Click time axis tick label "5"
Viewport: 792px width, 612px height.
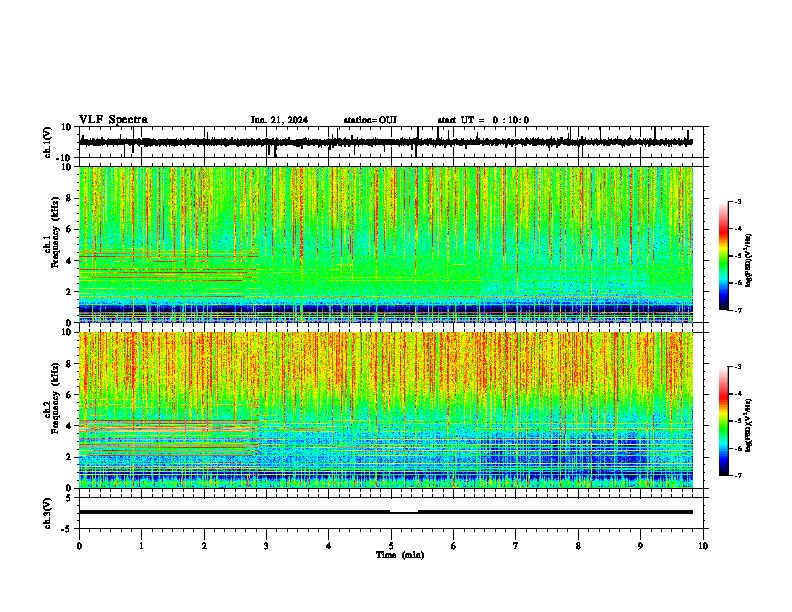click(391, 546)
